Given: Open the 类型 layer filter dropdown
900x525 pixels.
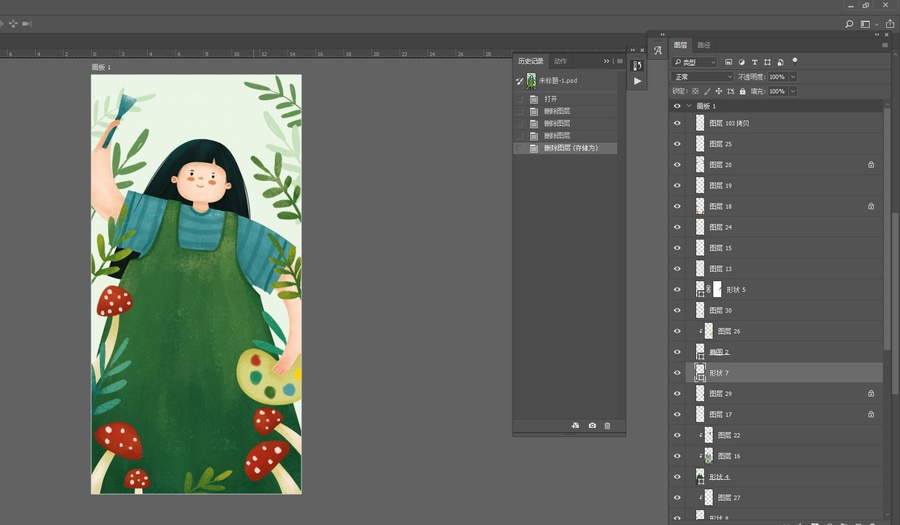Looking at the screenshot, I should [x=695, y=62].
